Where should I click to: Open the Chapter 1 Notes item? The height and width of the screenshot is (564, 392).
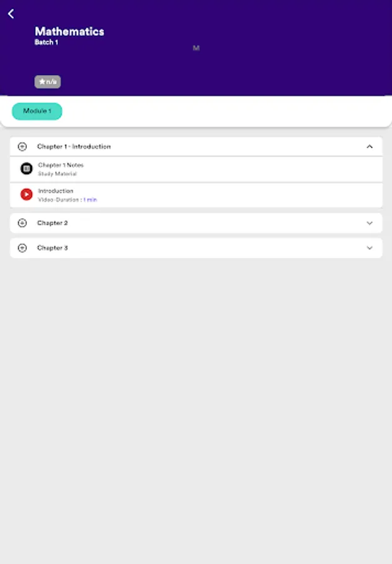click(196, 169)
